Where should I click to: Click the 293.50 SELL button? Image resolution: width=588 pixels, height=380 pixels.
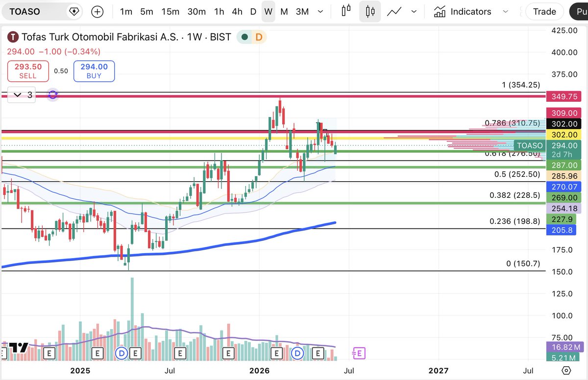28,71
